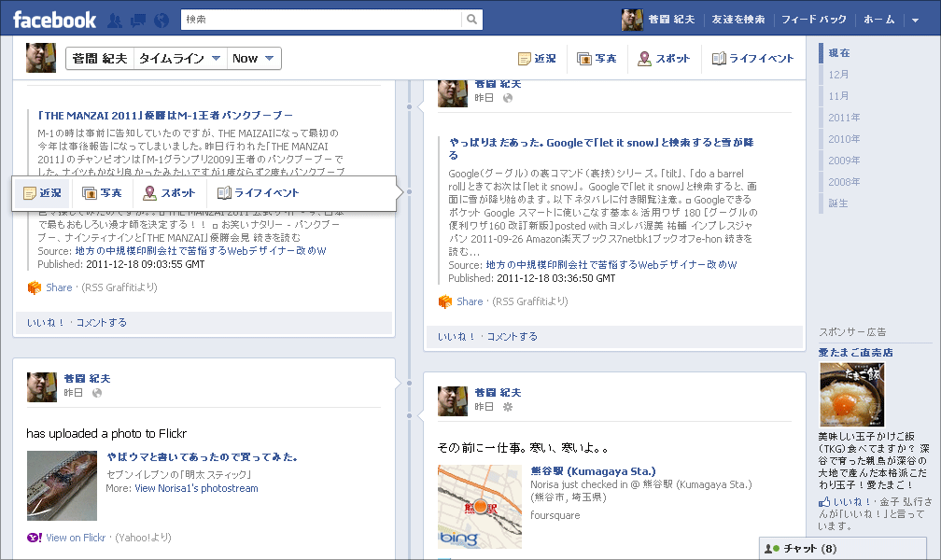Click RSS Graffiti icon on let it snow post
Viewport: 941px width, 560px height.
point(444,301)
